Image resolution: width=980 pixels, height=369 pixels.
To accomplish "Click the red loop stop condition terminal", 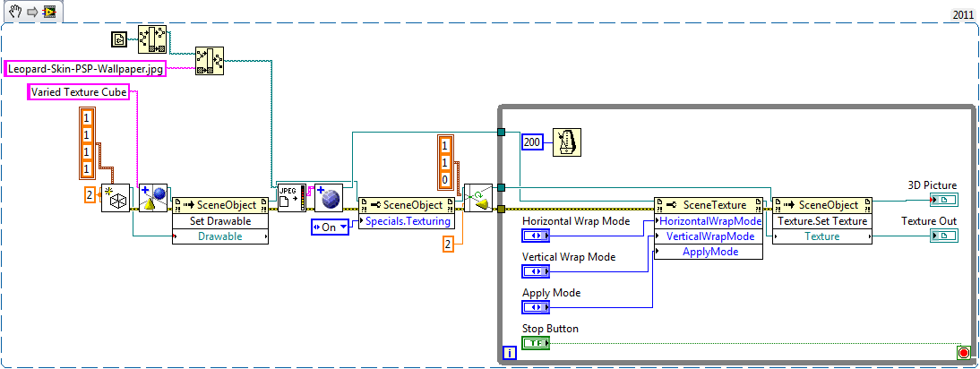I will 963,353.
